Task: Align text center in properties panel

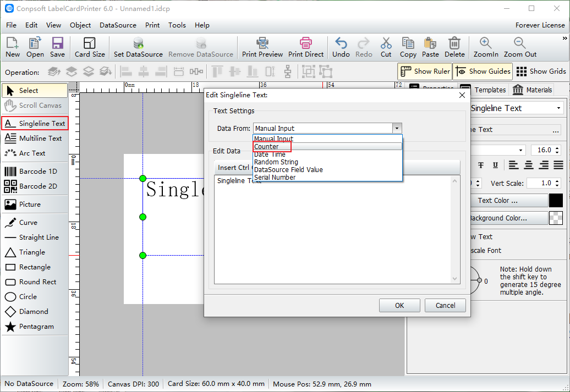Action: tap(529, 165)
